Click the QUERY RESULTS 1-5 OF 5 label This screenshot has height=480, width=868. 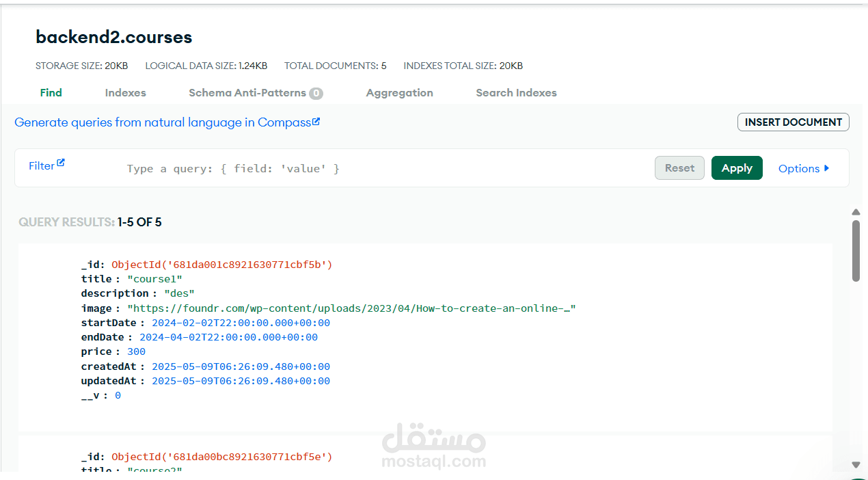tap(90, 222)
